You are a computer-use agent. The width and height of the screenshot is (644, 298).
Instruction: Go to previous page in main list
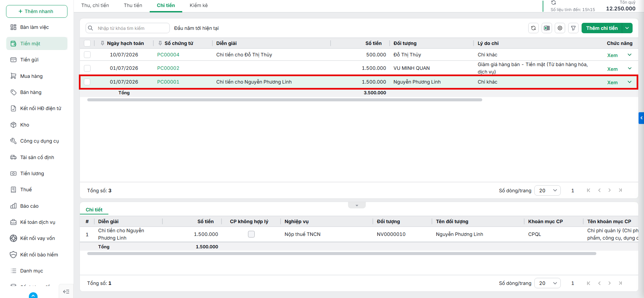[x=599, y=190]
